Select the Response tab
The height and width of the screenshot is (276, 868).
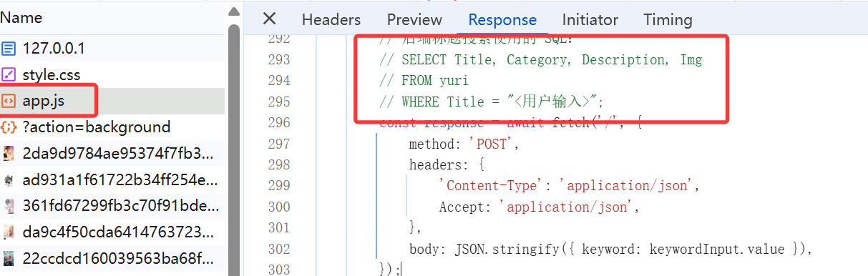502,19
